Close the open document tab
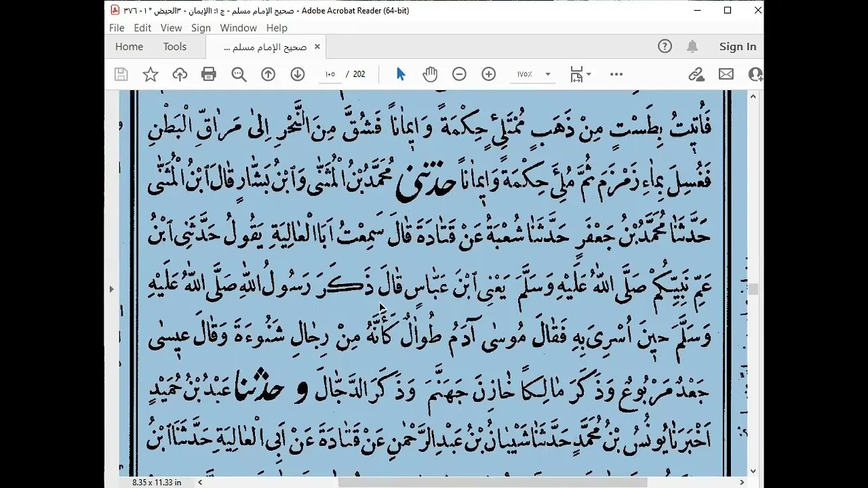 tap(317, 47)
